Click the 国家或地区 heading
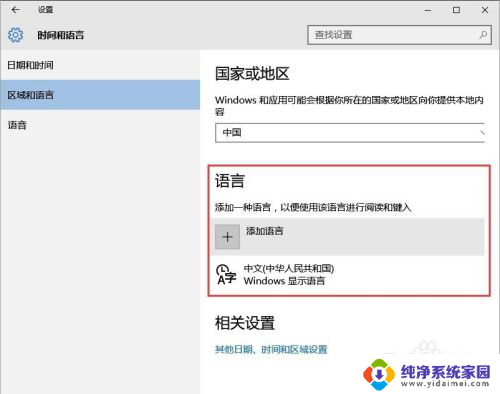 point(252,73)
